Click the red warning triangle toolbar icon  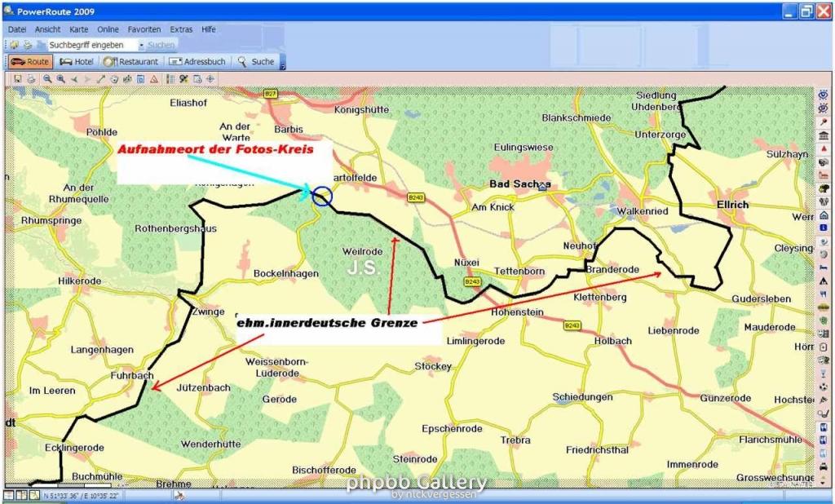click(153, 79)
